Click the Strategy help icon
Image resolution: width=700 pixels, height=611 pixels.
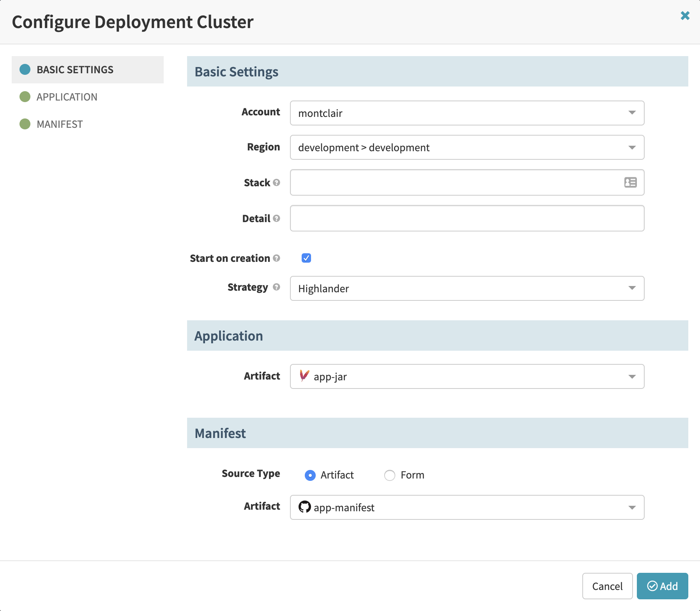(276, 287)
